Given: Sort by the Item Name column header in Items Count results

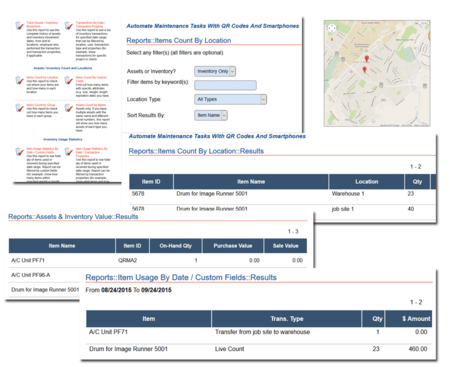Looking at the screenshot, I should [x=251, y=182].
